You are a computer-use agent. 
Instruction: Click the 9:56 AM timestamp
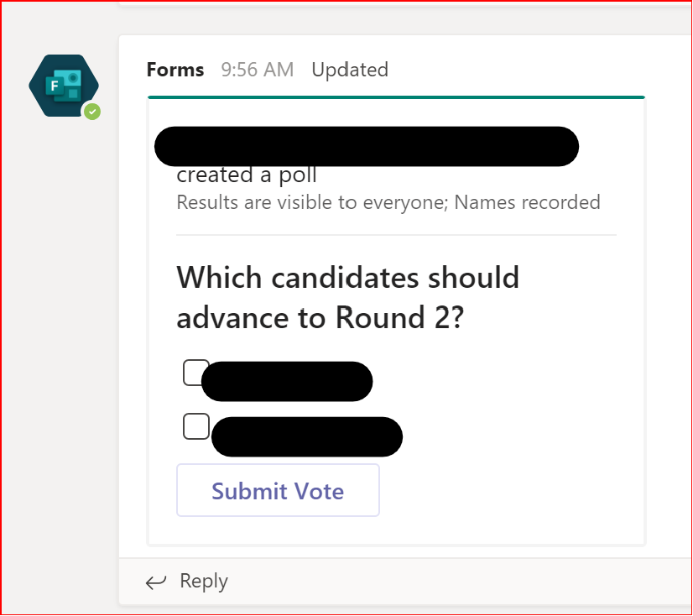pyautogui.click(x=257, y=70)
